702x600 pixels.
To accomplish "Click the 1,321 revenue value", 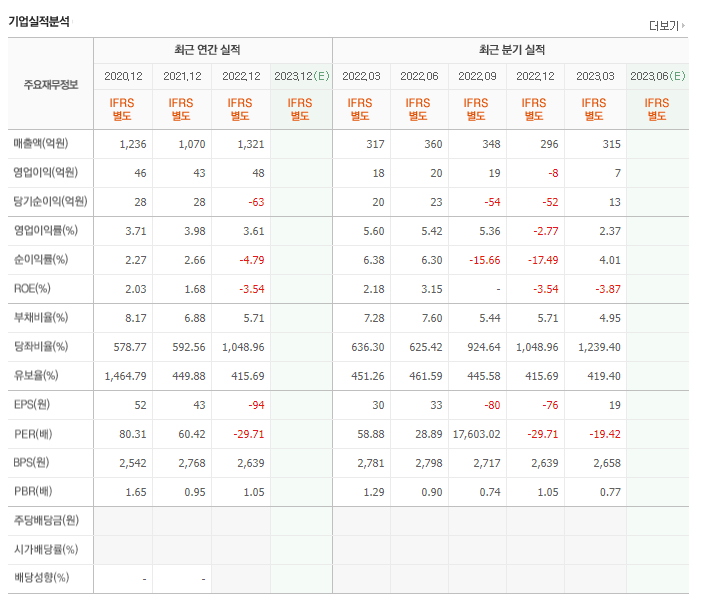I will 251,144.
